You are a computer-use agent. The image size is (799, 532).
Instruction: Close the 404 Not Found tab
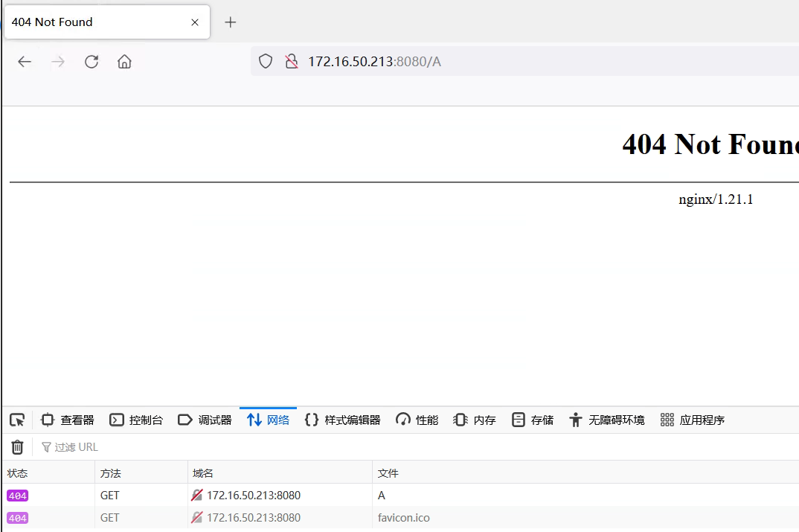click(195, 22)
